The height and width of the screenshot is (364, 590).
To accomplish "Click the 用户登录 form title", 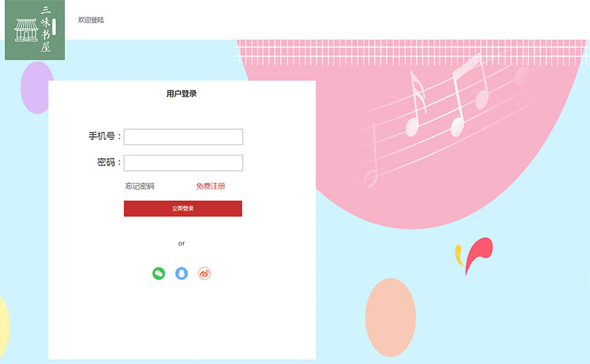I will coord(181,94).
